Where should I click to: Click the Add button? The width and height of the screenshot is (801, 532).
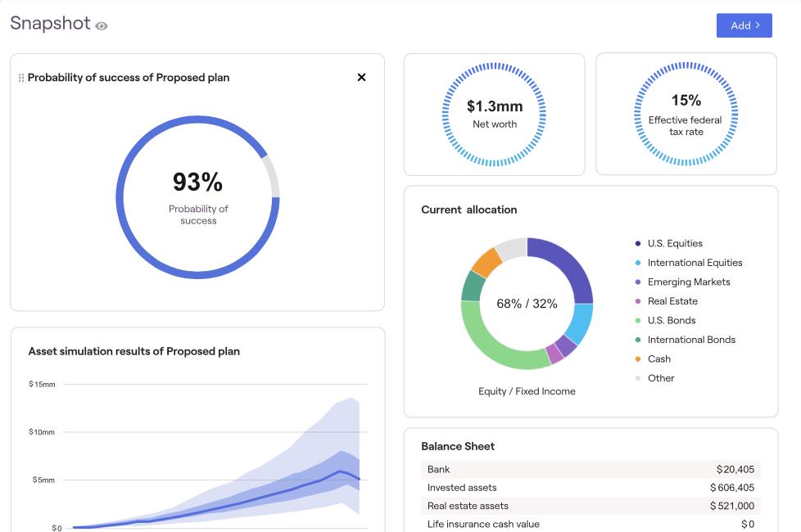[x=744, y=25]
